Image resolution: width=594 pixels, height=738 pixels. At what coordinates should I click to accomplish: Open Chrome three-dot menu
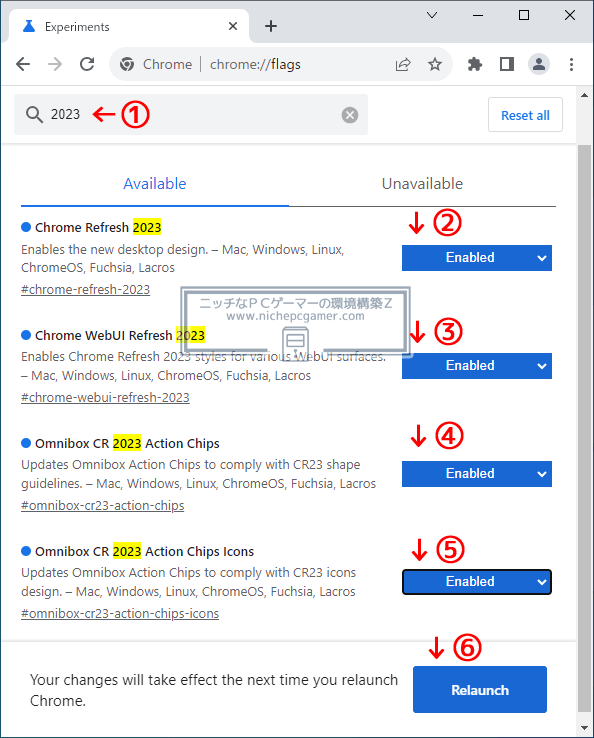tap(571, 64)
